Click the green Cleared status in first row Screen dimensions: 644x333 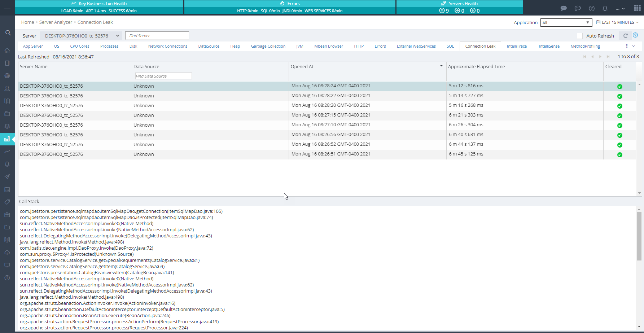[x=619, y=87]
